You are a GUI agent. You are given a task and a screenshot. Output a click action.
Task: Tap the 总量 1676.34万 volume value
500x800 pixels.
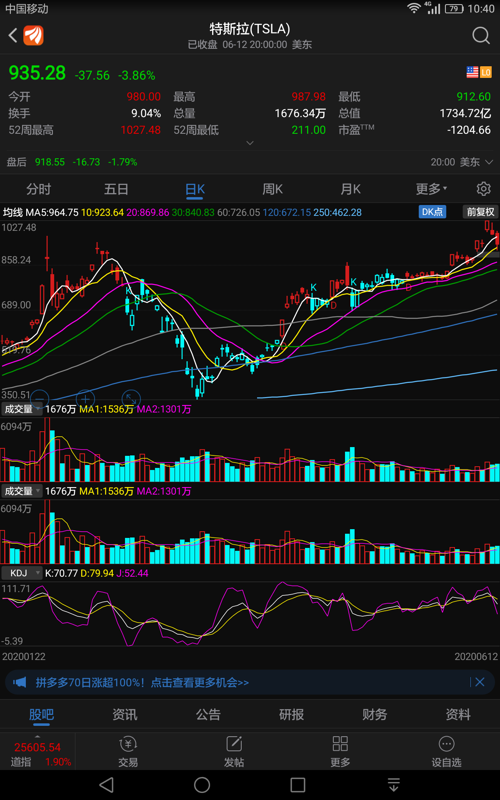[300, 113]
